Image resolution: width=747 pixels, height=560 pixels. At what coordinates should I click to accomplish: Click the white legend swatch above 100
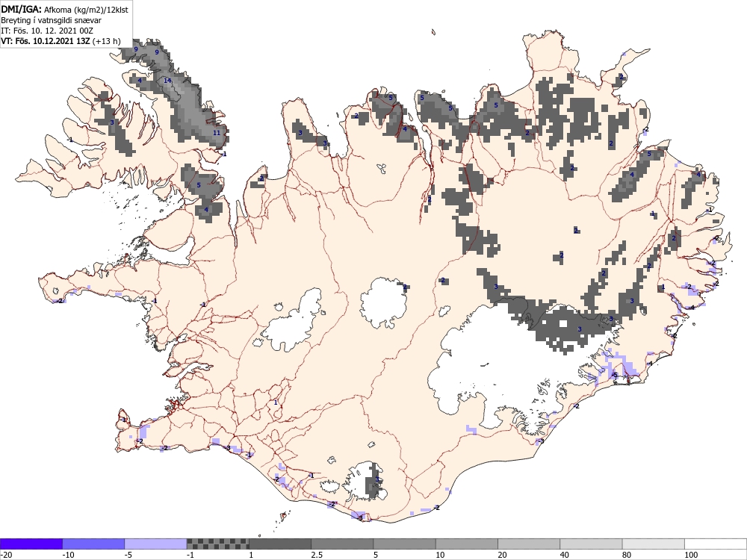coord(716,544)
